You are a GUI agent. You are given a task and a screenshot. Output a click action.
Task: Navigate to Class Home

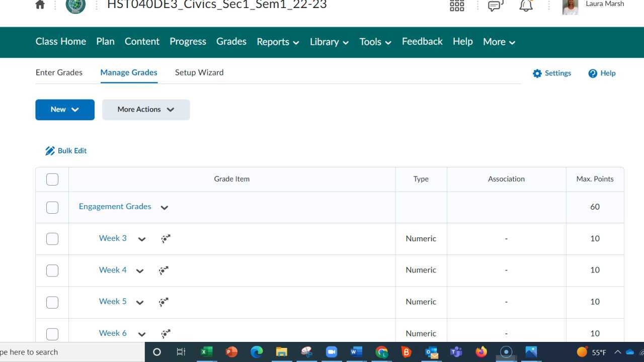(60, 42)
